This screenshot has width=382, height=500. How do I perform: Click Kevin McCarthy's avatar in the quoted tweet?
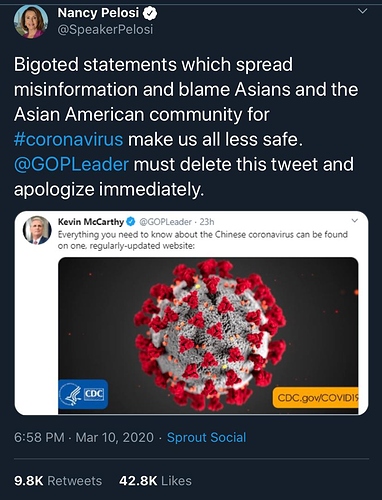click(x=37, y=230)
